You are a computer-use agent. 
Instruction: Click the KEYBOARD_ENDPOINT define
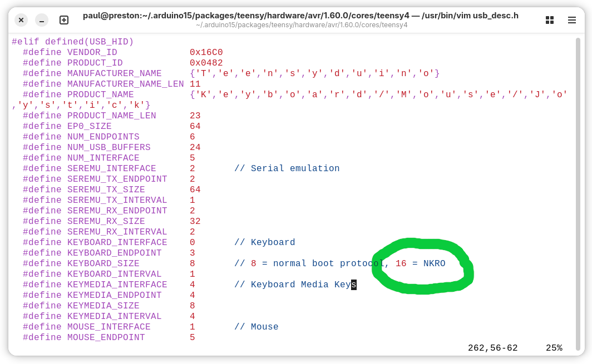pyautogui.click(x=92, y=253)
